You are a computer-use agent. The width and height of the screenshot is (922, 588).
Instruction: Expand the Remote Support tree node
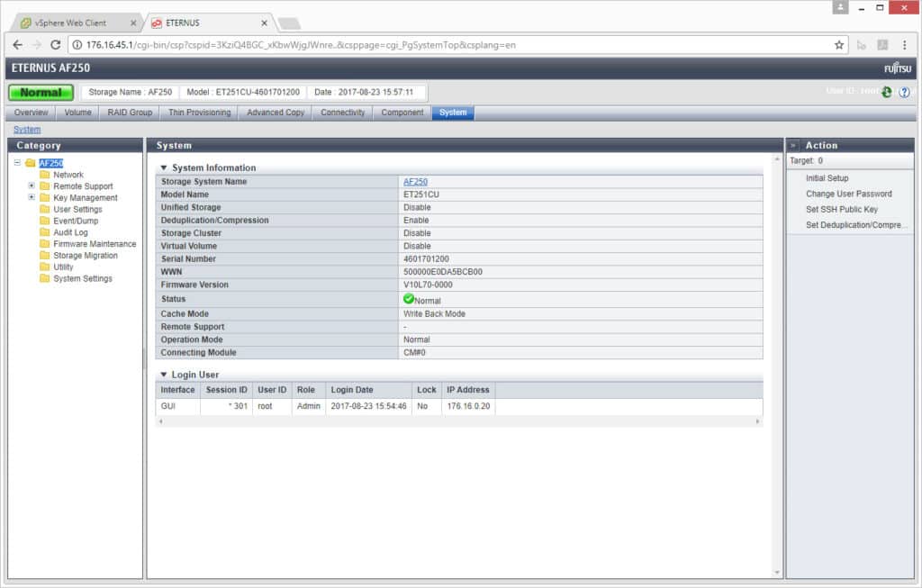tap(32, 185)
